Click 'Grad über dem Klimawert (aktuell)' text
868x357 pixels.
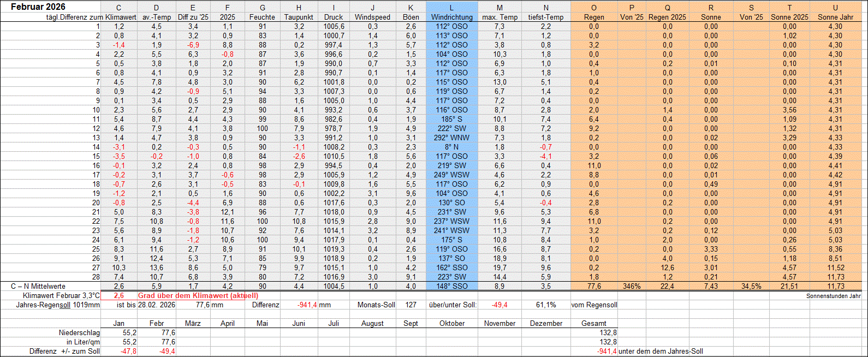click(198, 295)
